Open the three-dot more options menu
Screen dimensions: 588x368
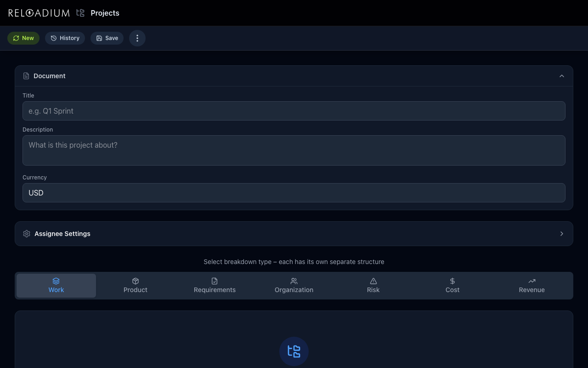137,38
